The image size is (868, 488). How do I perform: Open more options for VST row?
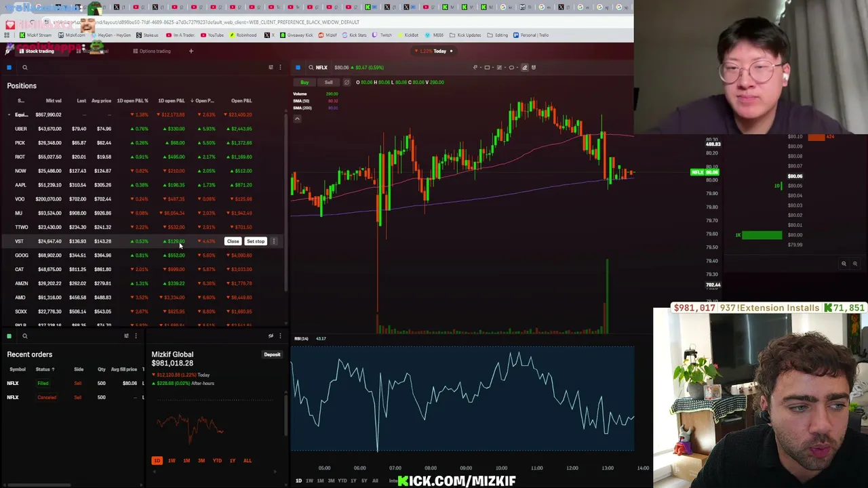point(274,241)
